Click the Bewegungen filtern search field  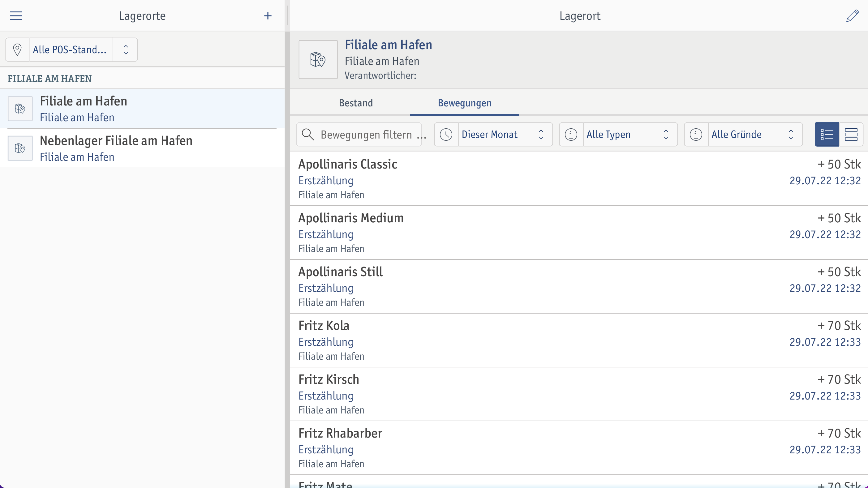(x=359, y=135)
